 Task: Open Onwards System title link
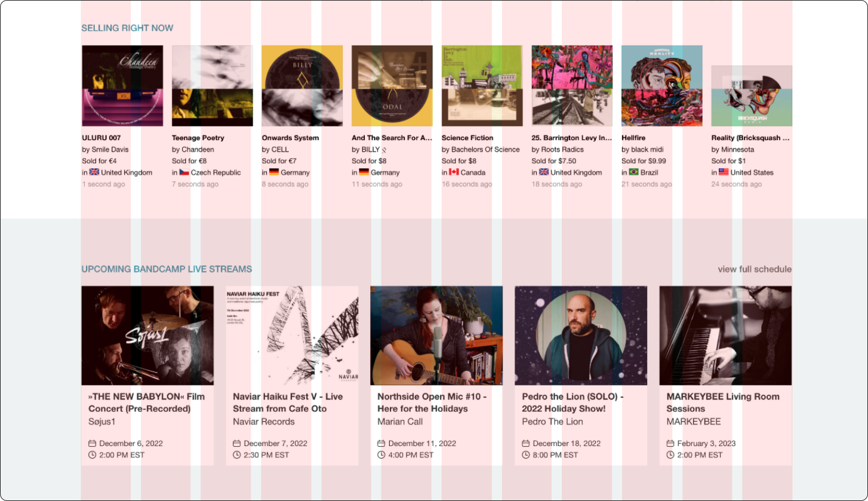tap(290, 138)
